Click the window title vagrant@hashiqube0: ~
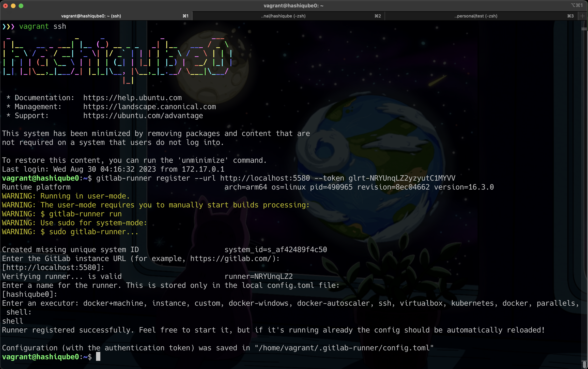Screen dimensions: 588x369 pos(293,6)
